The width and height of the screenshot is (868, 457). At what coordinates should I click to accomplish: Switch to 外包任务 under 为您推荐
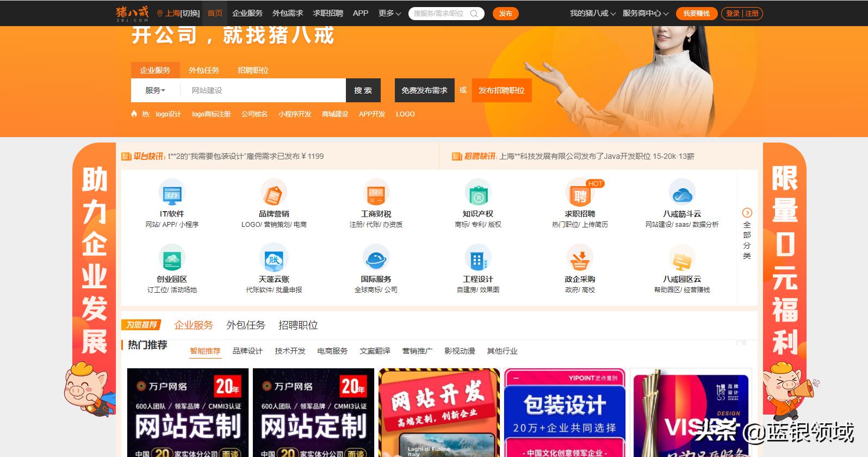pos(246,325)
